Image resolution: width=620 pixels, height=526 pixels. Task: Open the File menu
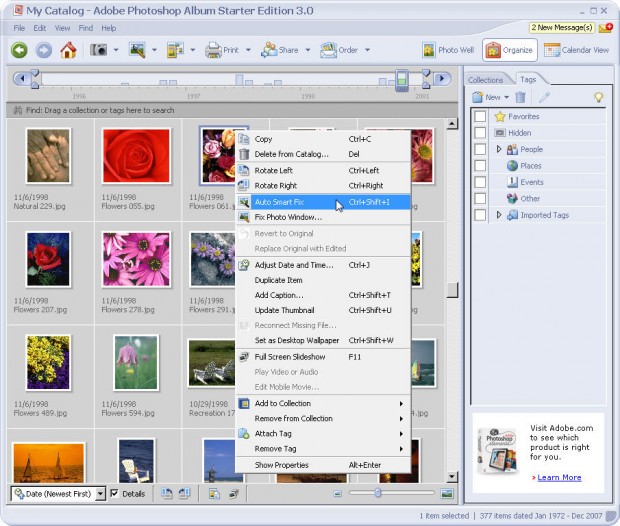point(19,28)
